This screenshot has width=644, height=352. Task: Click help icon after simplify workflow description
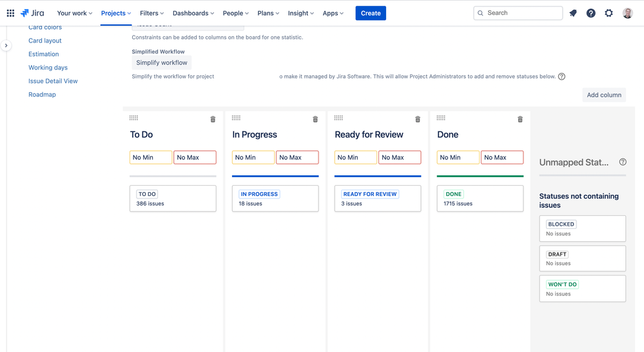click(x=561, y=77)
